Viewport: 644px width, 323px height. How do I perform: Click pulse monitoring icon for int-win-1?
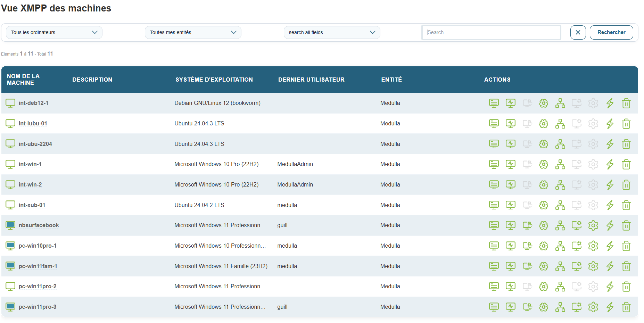click(x=510, y=164)
